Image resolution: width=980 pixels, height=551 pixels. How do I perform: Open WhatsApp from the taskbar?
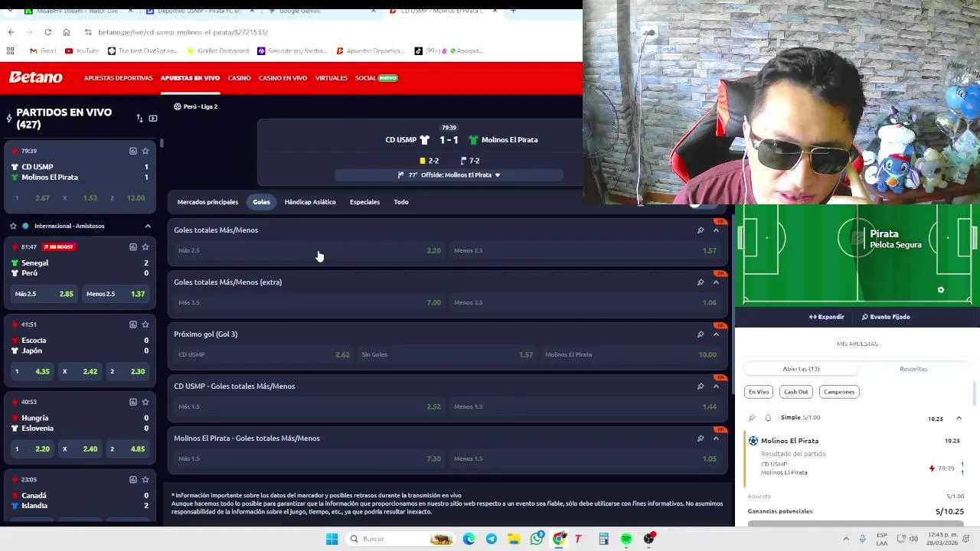pyautogui.click(x=537, y=539)
